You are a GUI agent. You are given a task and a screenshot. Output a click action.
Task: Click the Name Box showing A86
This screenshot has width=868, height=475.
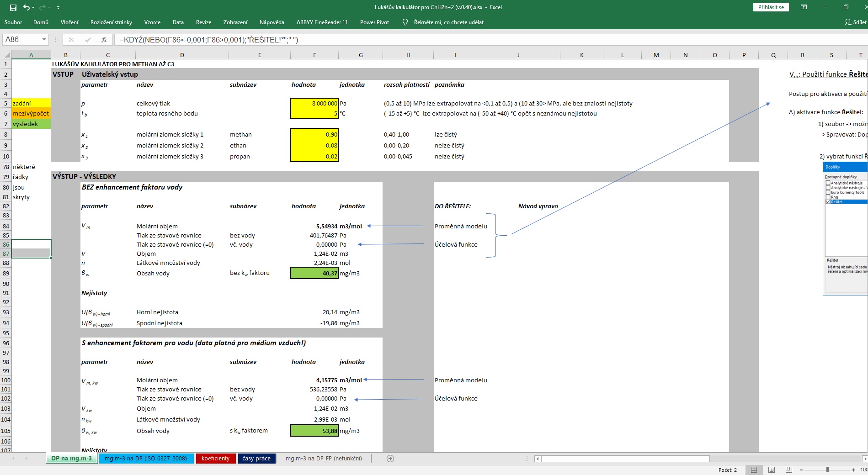pyautogui.click(x=21, y=40)
